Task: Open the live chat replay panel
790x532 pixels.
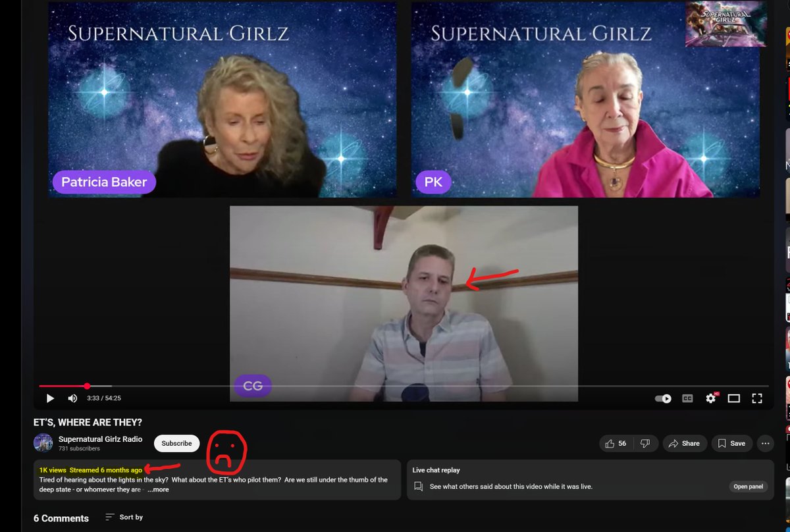Action: [749, 487]
